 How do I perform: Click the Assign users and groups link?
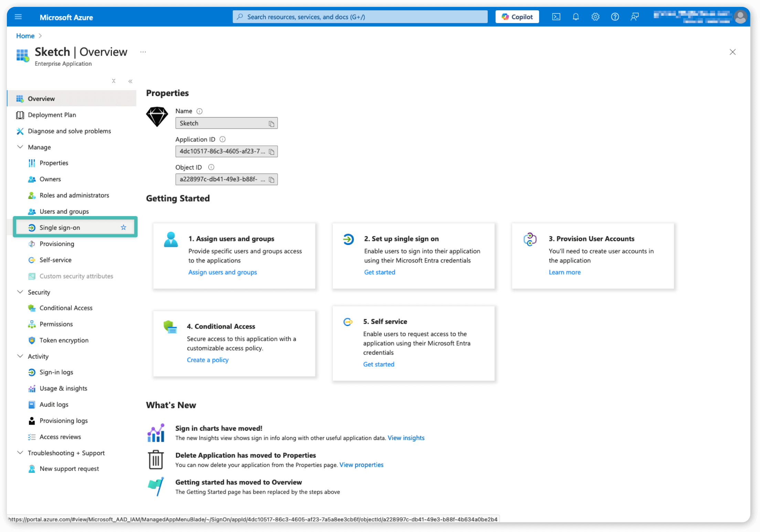pyautogui.click(x=222, y=272)
